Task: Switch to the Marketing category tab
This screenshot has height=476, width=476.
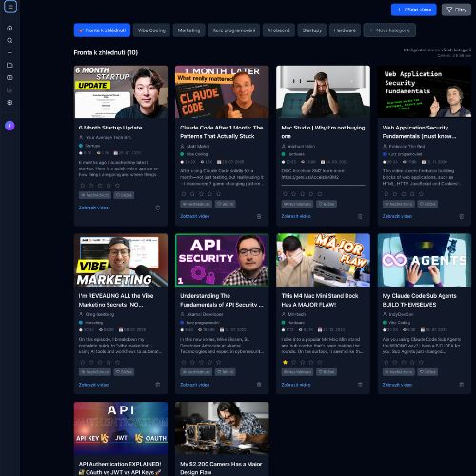Action: coord(188,30)
